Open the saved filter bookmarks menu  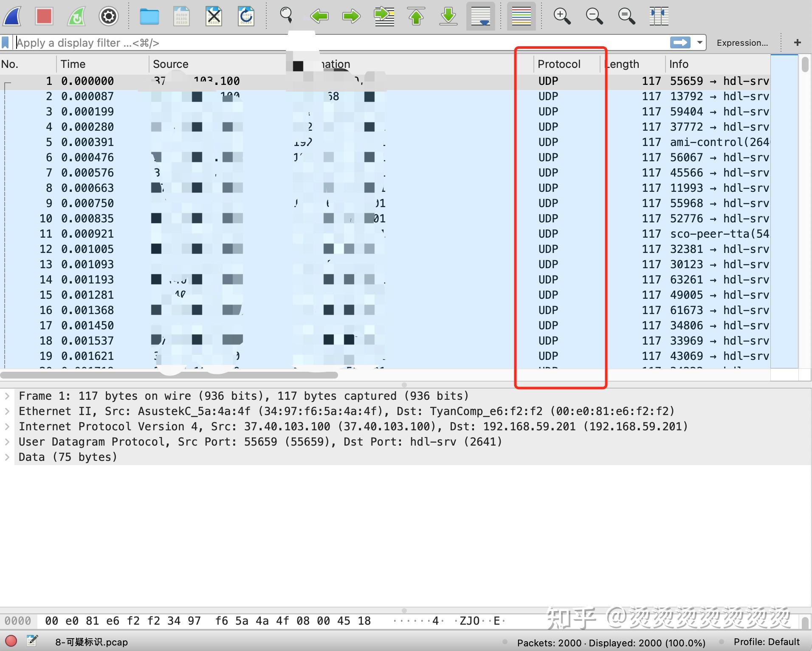(x=6, y=42)
